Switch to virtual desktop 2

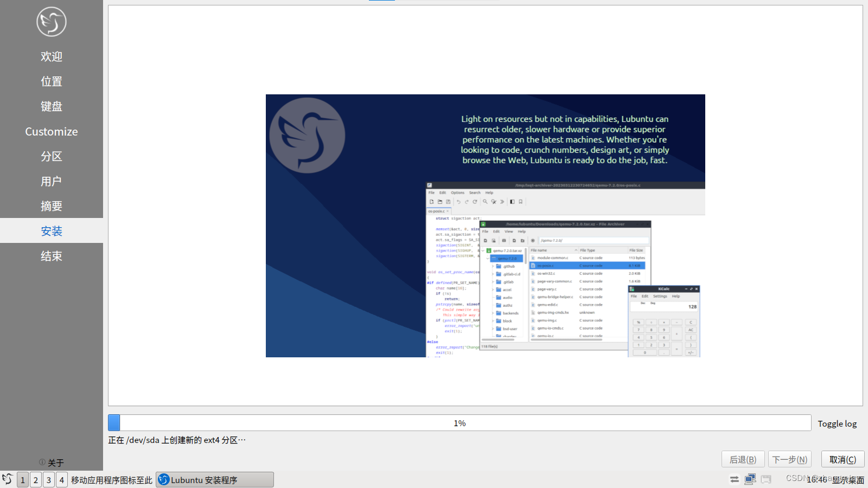click(36, 480)
